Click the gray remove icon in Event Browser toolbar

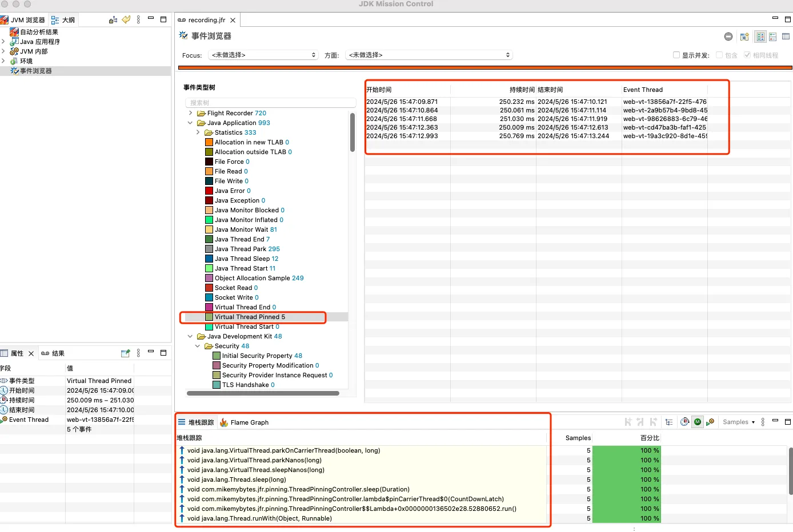(x=728, y=37)
